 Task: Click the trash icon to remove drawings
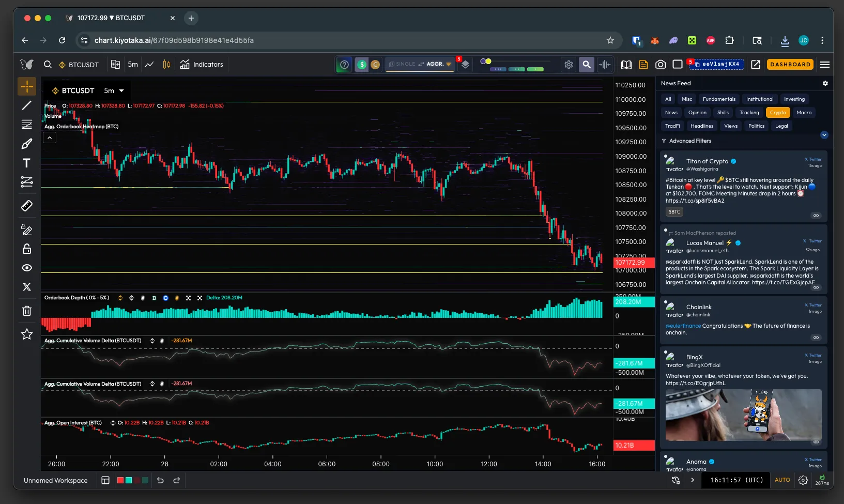coord(26,311)
